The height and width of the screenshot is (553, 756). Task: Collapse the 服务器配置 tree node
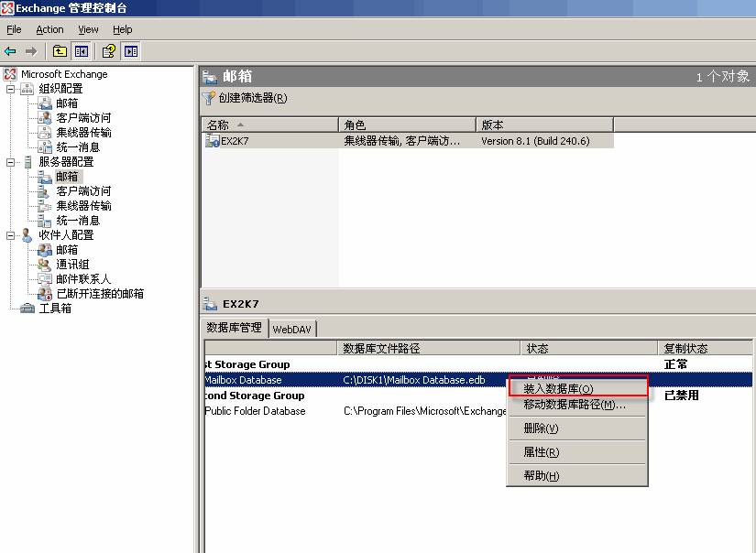coord(11,162)
